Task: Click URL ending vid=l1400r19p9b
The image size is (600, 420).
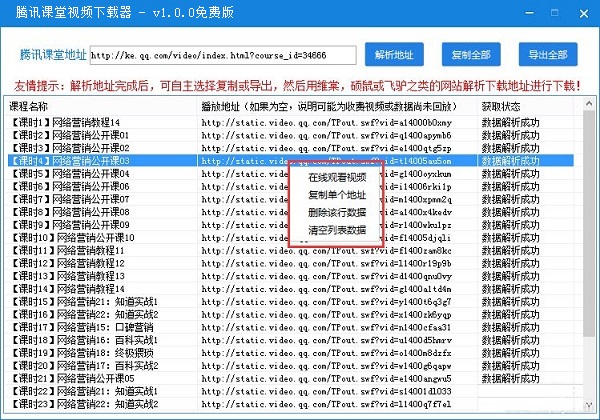Action: tap(326, 264)
